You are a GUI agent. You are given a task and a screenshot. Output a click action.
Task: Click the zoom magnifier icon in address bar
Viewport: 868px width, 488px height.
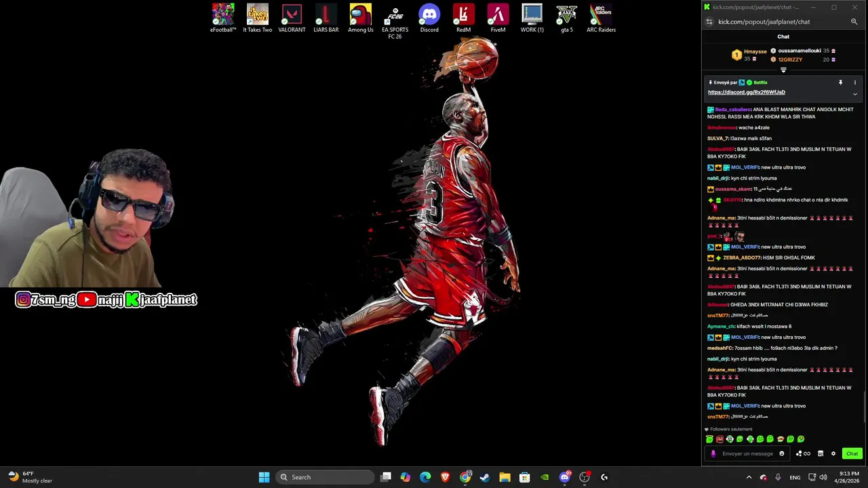pos(854,22)
